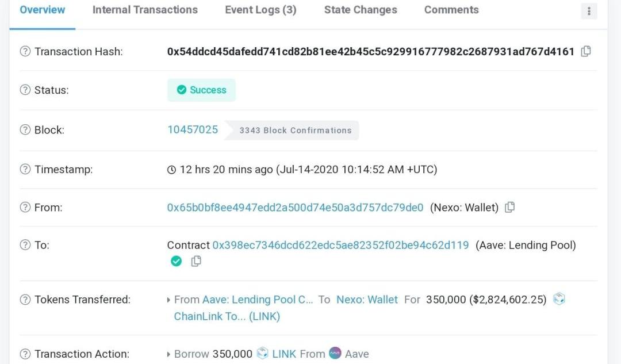Click the help icon beside Transaction Hash
621x364 pixels.
(25, 52)
